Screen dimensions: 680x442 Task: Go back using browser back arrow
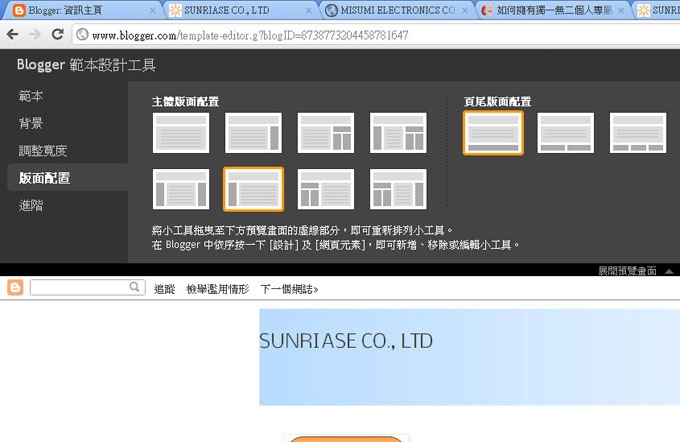point(13,34)
